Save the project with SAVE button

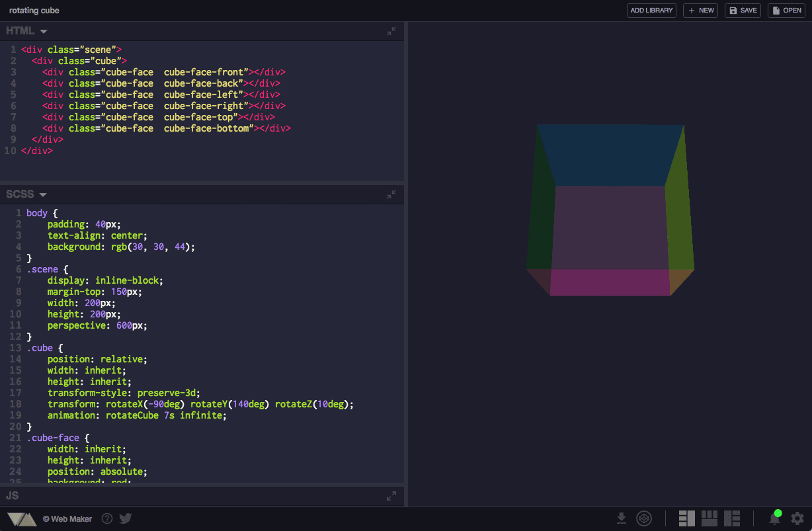[742, 10]
